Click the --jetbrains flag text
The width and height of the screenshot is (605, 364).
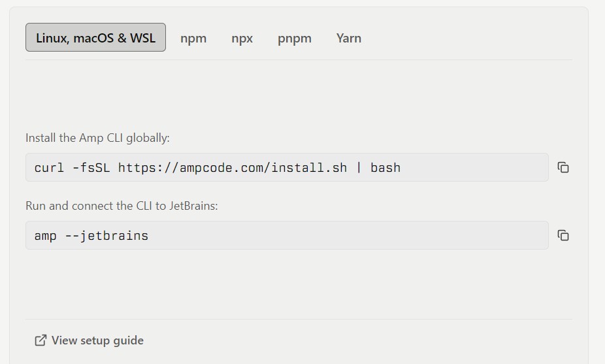pyautogui.click(x=106, y=235)
